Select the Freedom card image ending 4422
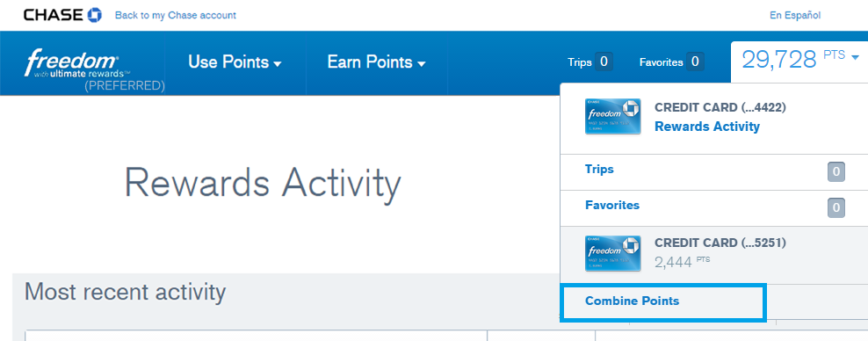Viewport: 868px width, 341px height. click(613, 116)
